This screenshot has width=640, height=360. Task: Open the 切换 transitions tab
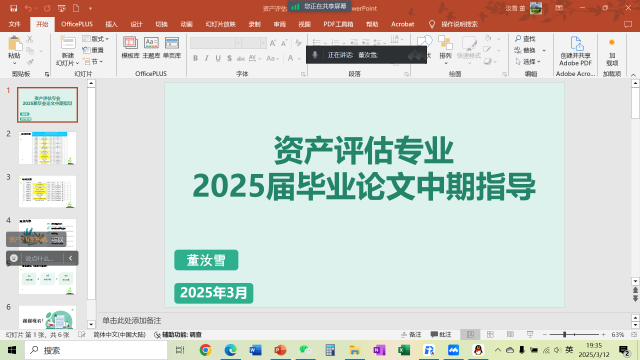[161, 24]
